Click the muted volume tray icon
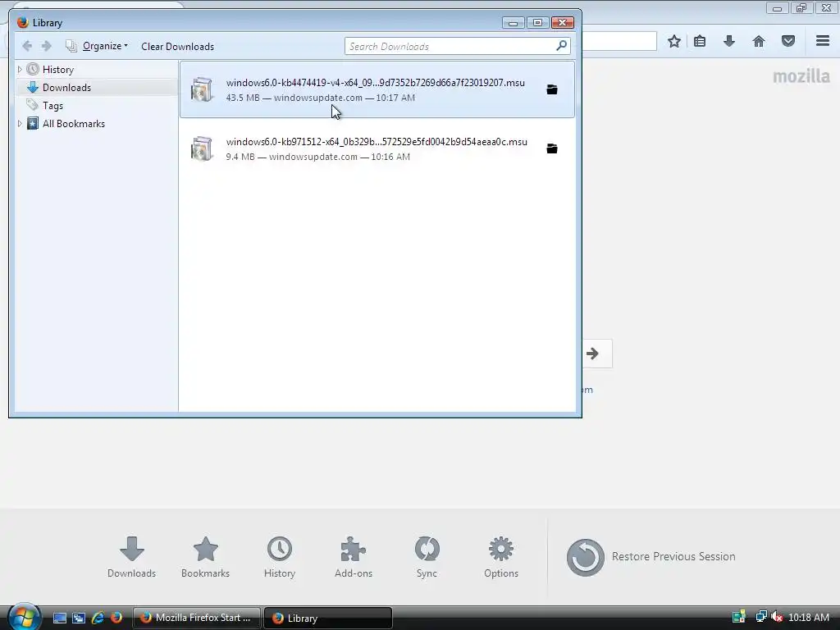Image resolution: width=840 pixels, height=630 pixels. 777,617
